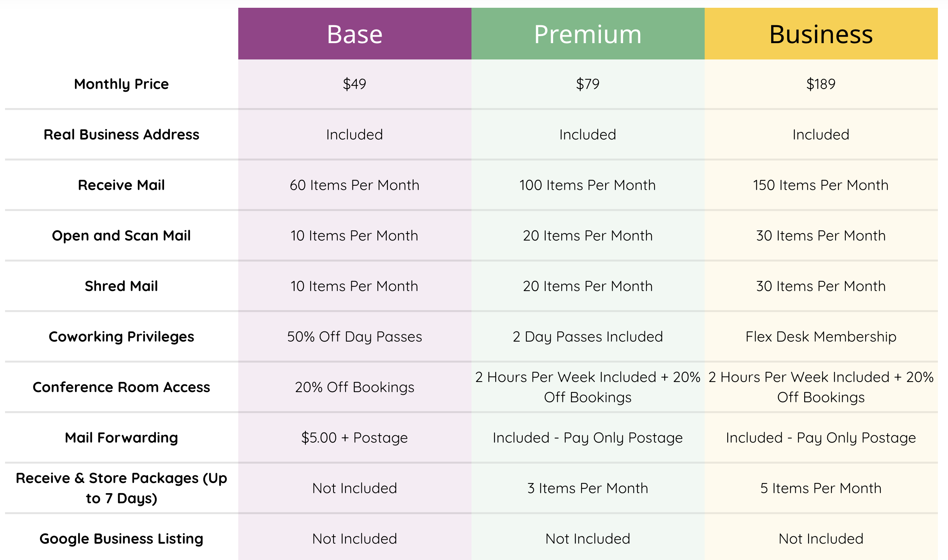Click the Flex Desk Membership cell
Screen dimensions: 948x560
(821, 337)
